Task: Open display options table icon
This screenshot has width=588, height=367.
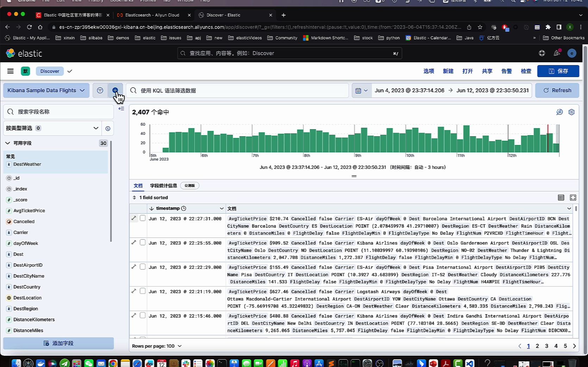Action: coord(561,197)
